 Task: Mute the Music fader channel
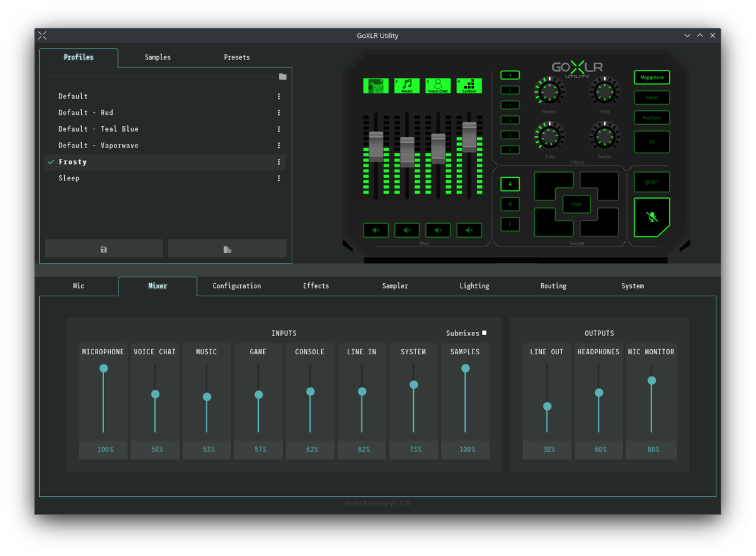[407, 230]
